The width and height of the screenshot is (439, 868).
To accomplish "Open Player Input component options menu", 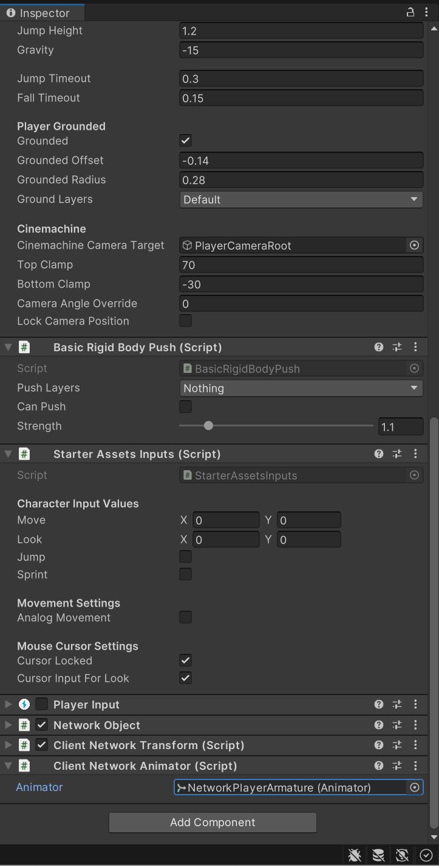I will pyautogui.click(x=415, y=704).
